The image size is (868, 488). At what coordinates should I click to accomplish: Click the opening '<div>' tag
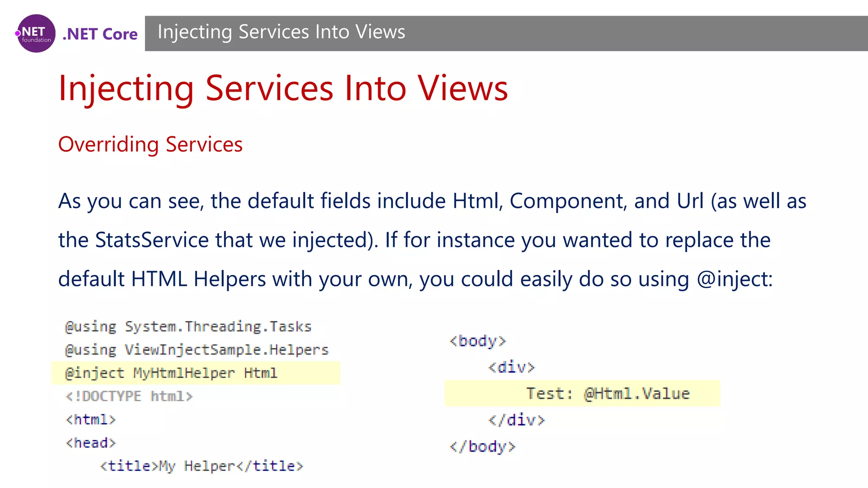coord(512,367)
